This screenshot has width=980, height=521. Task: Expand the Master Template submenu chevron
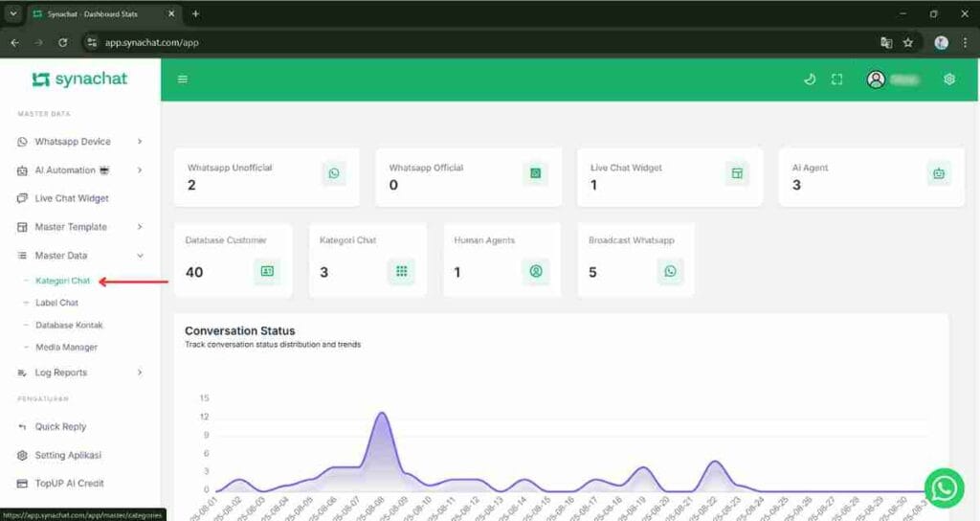coord(140,226)
